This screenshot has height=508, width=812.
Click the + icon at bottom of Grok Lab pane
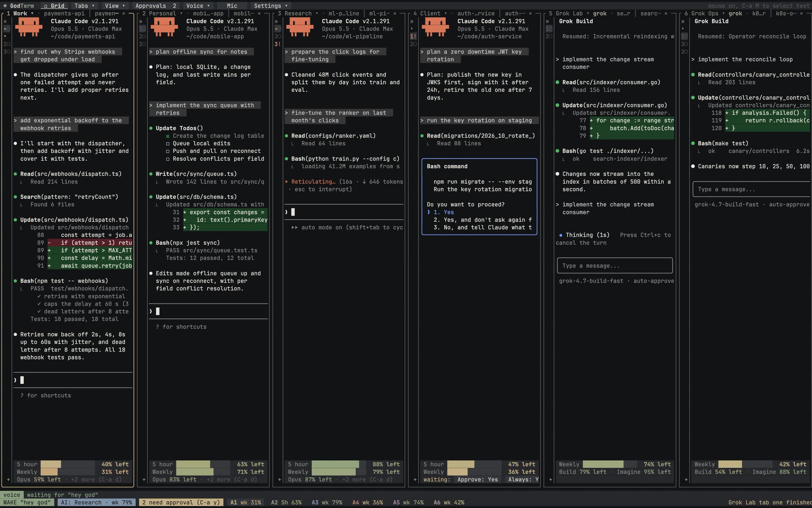pyautogui.click(x=550, y=479)
